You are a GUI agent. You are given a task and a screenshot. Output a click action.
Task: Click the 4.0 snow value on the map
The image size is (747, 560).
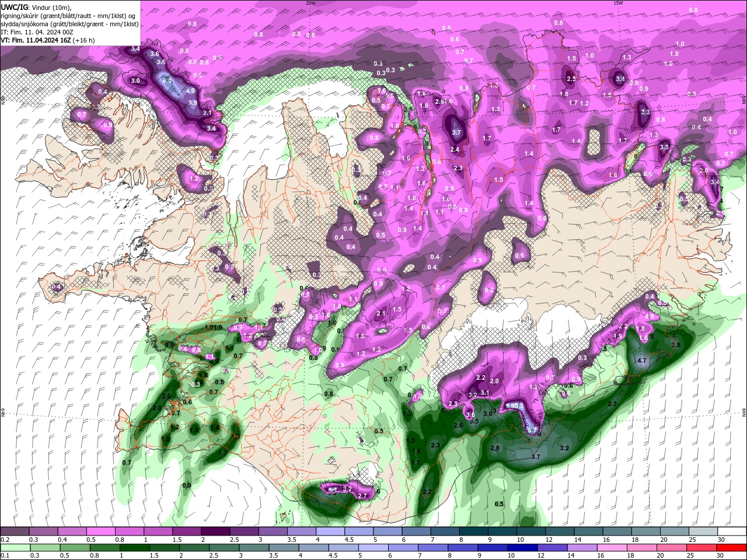[x=190, y=91]
